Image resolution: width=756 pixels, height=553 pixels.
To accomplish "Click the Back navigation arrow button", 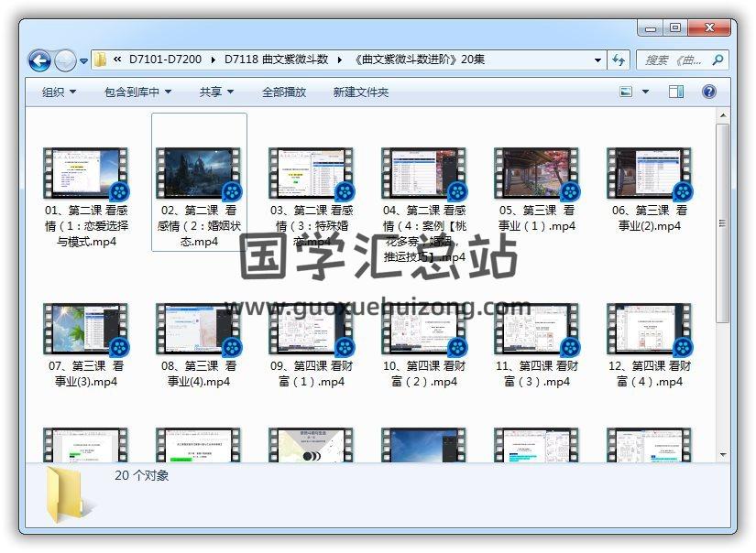I will (x=39, y=61).
